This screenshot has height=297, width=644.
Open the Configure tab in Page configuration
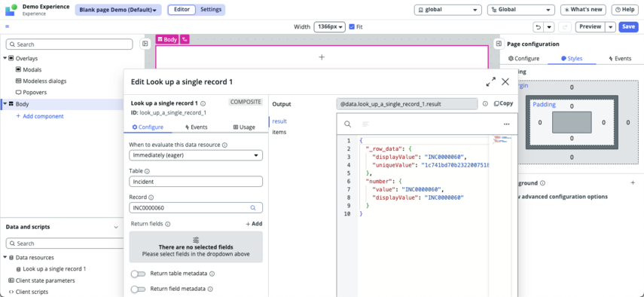pos(523,58)
